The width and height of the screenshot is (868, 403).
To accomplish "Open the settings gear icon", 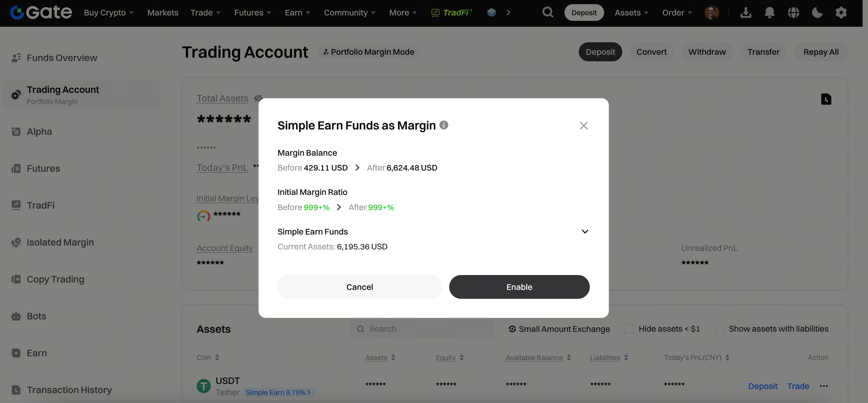I will pos(841,13).
